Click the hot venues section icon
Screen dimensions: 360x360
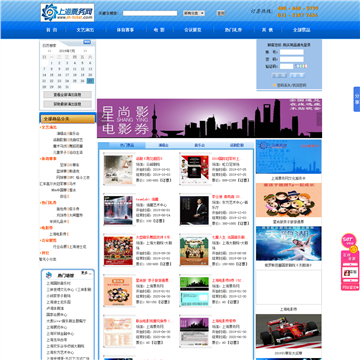(49, 275)
